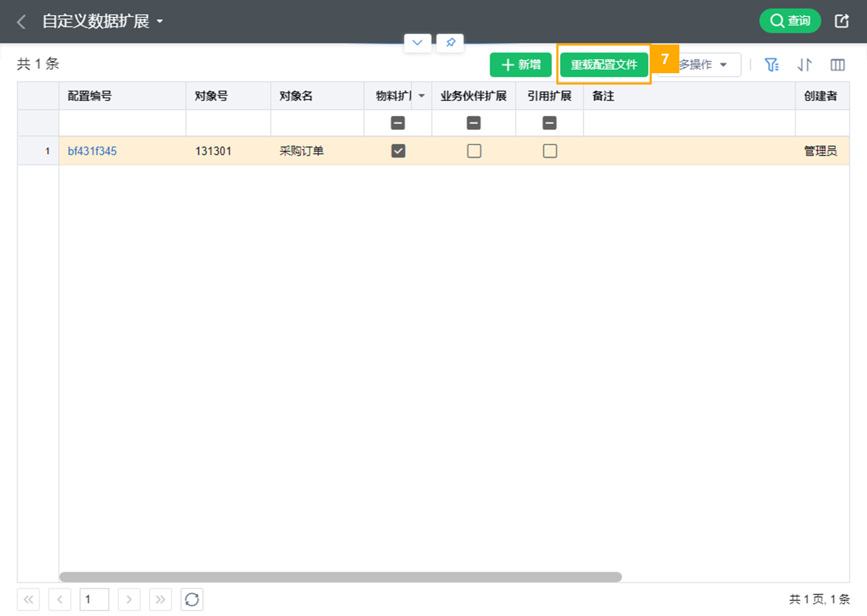This screenshot has width=867, height=616.
Task: Collapse the query panel chevron
Action: point(418,42)
